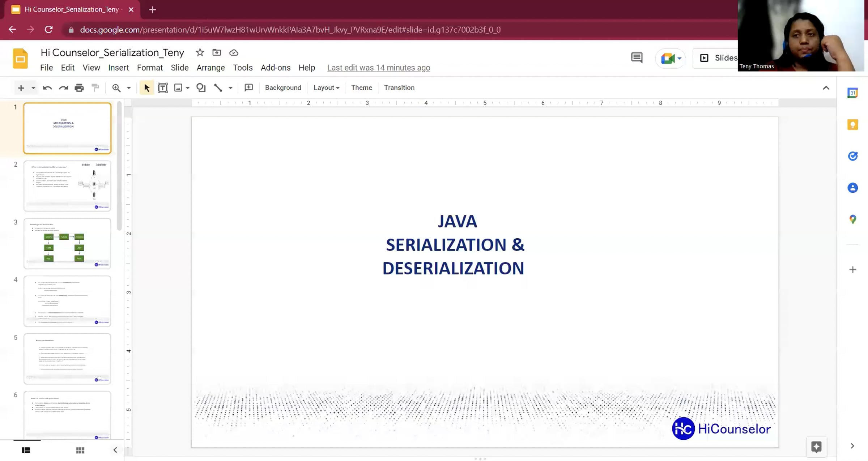Expand the Layout dropdown
This screenshot has width=868, height=461.
326,88
